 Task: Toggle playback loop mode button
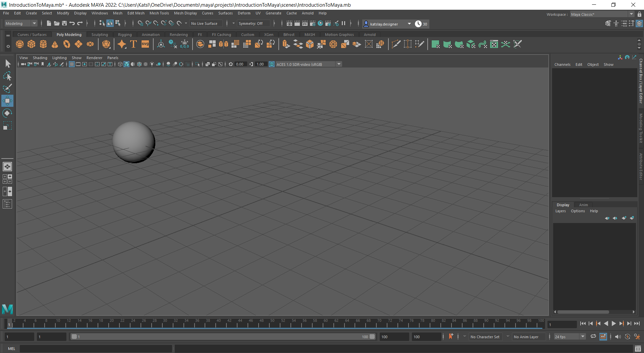coord(593,337)
